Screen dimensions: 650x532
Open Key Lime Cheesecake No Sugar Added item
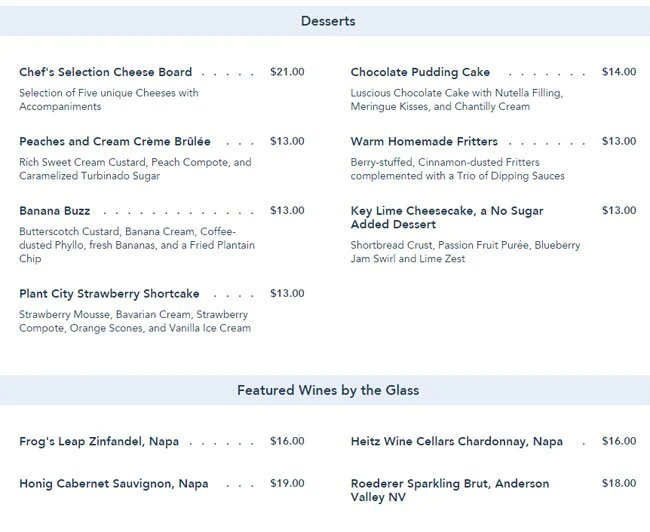pos(447,217)
